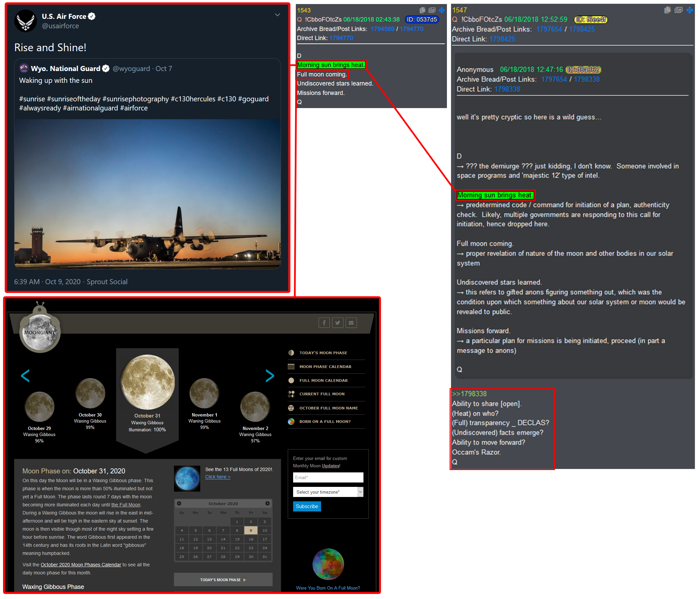Click the Wyo. National Guard avatar in quoted tweet
This screenshot has width=700, height=599.
(24, 68)
